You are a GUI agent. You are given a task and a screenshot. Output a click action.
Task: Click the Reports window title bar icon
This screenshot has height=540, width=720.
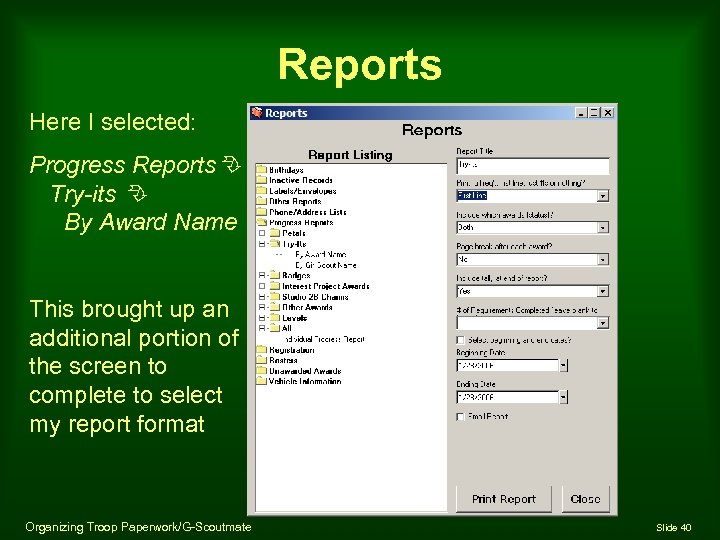coord(257,112)
